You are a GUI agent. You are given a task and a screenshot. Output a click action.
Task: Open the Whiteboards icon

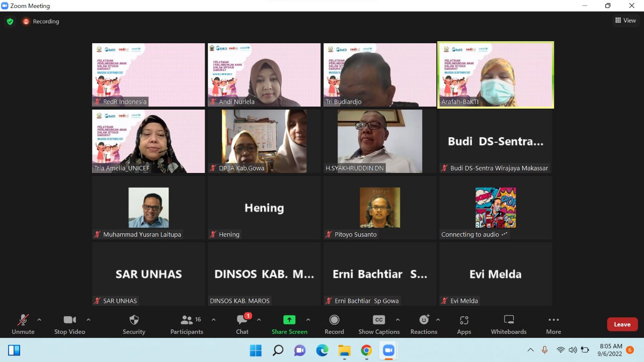[509, 320]
